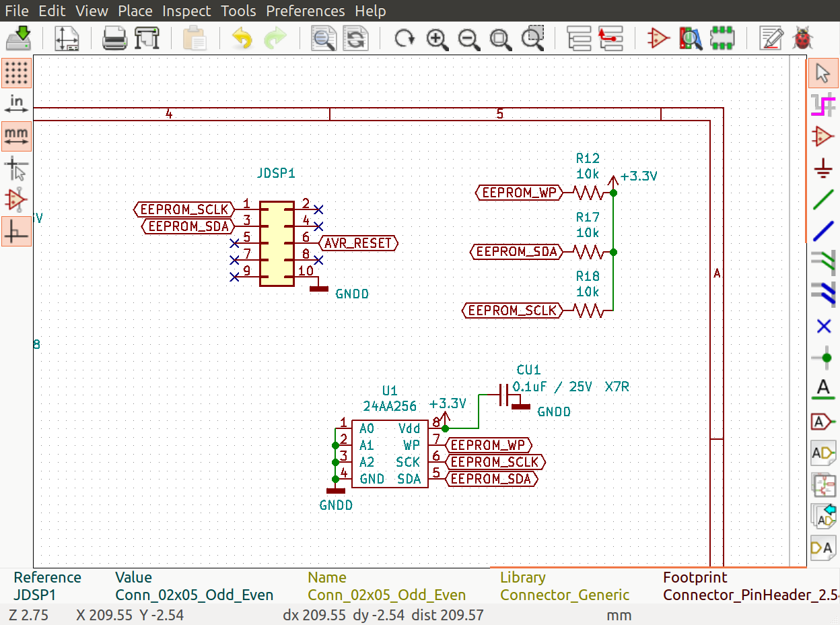Pick the bus to bus entry tool
This screenshot has height=625, width=840.
[823, 295]
